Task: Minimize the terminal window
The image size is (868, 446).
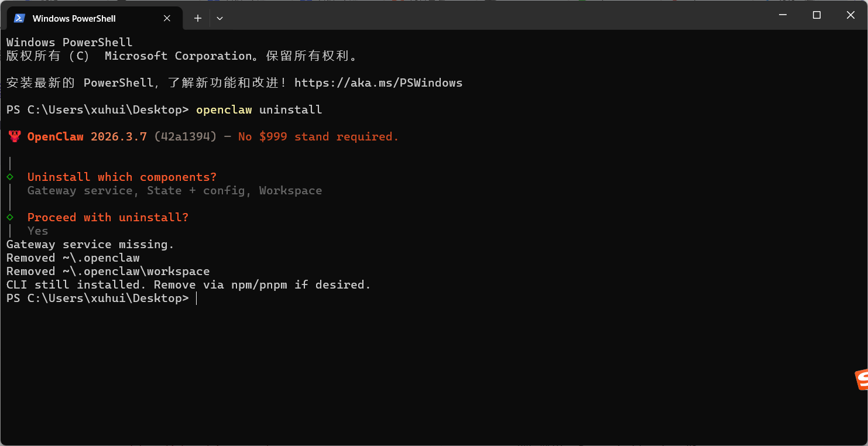Action: tap(783, 15)
